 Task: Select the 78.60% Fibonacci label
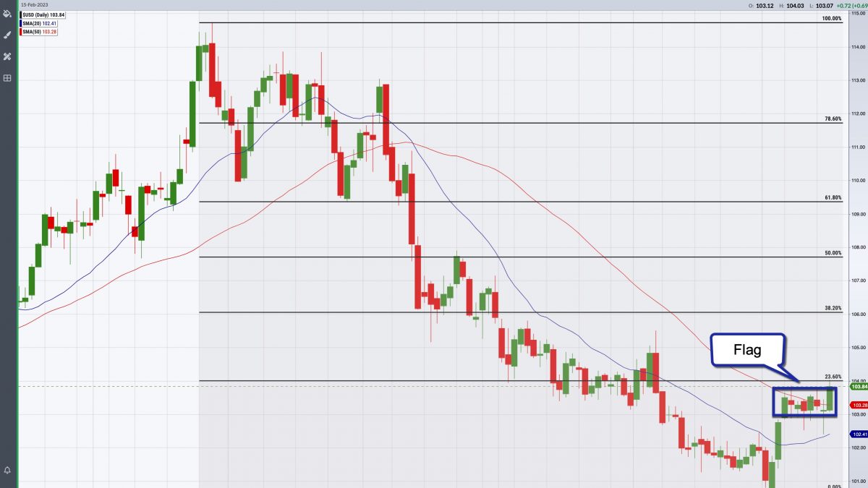click(x=833, y=119)
